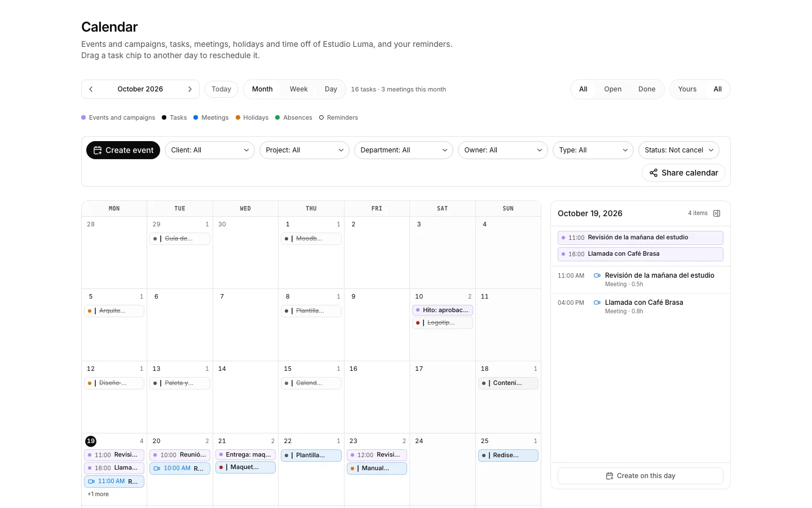This screenshot has height=508, width=812.
Task: Click the Absences legend item
Action: [x=294, y=117]
